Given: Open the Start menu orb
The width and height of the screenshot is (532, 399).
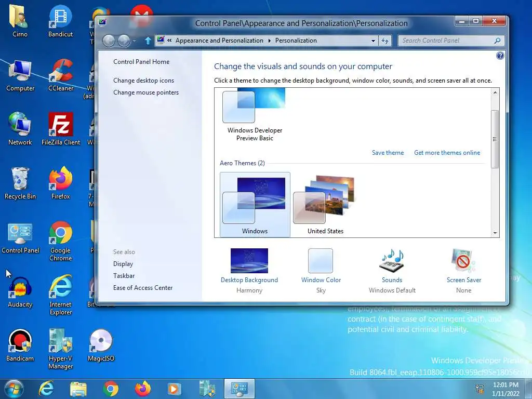Looking at the screenshot, I should pos(14,389).
